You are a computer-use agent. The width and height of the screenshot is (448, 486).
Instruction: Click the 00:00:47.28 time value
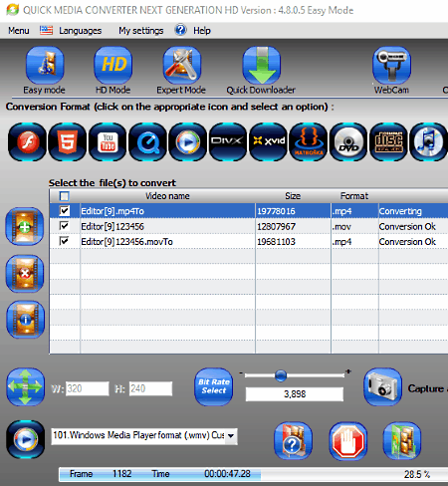pyautogui.click(x=227, y=474)
